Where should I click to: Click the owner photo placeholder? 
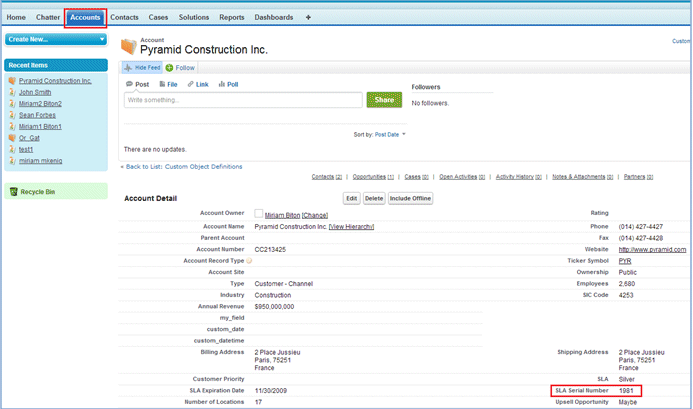[x=259, y=214]
